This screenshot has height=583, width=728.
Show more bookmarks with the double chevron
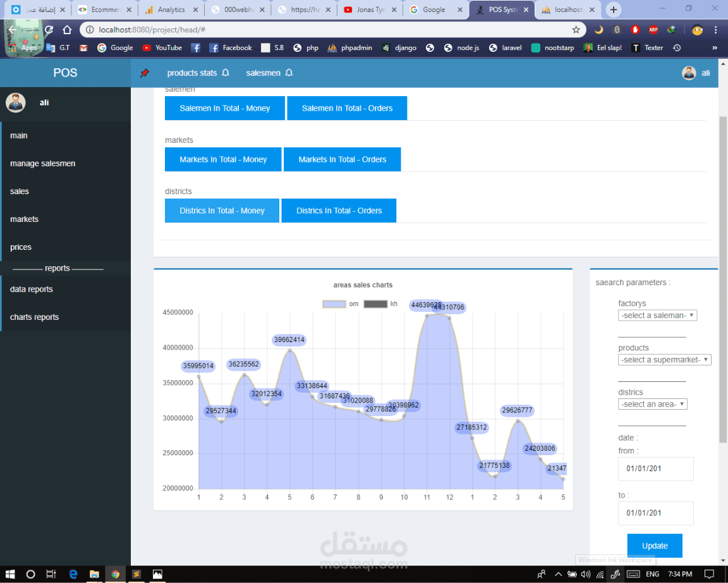coord(715,48)
